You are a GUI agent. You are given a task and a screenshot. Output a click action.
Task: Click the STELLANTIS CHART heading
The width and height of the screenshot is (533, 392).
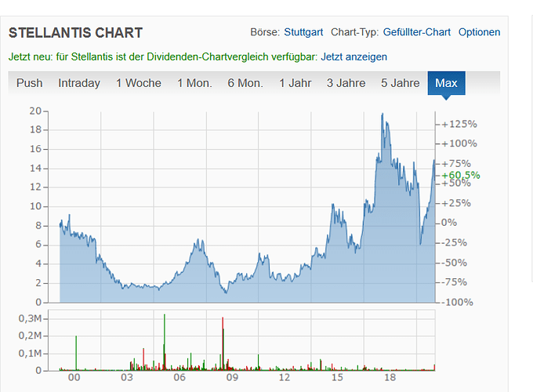pos(75,33)
